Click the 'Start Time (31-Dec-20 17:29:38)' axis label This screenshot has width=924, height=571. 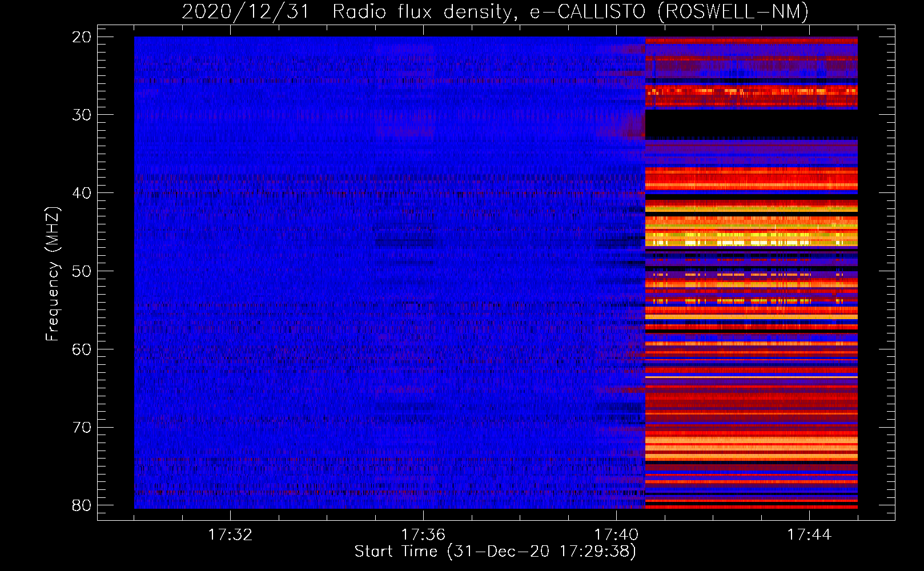pyautogui.click(x=495, y=552)
